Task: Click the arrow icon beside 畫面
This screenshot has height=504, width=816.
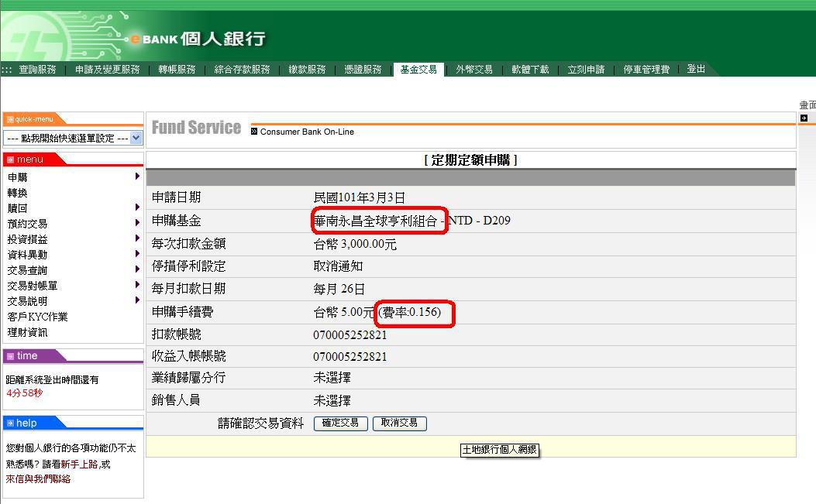Action: pos(804,118)
